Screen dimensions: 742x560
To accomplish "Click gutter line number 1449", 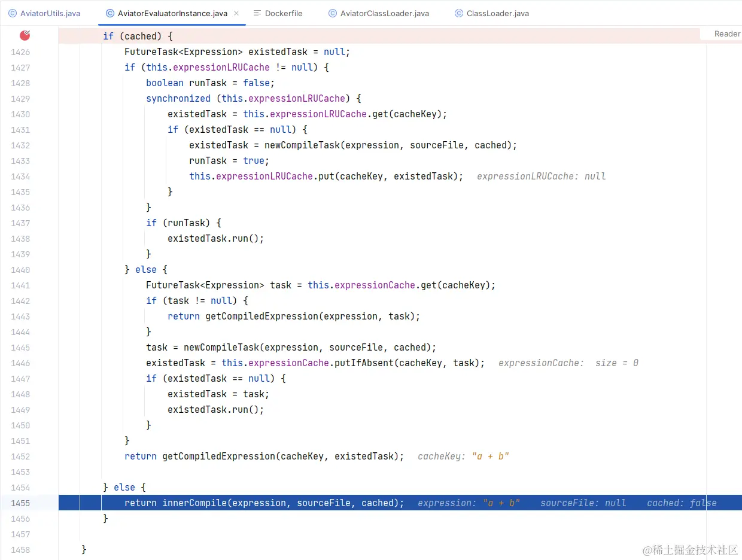I will [x=20, y=410].
